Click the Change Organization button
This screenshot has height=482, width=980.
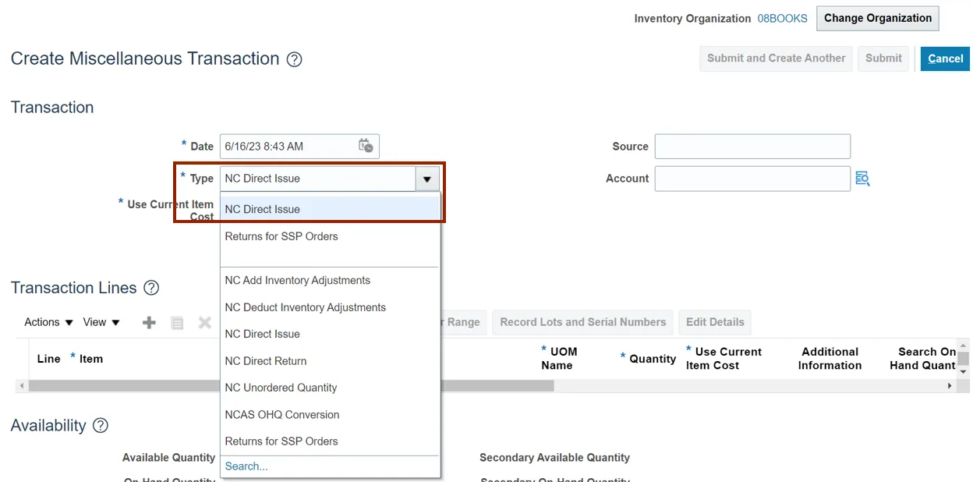coord(877,18)
